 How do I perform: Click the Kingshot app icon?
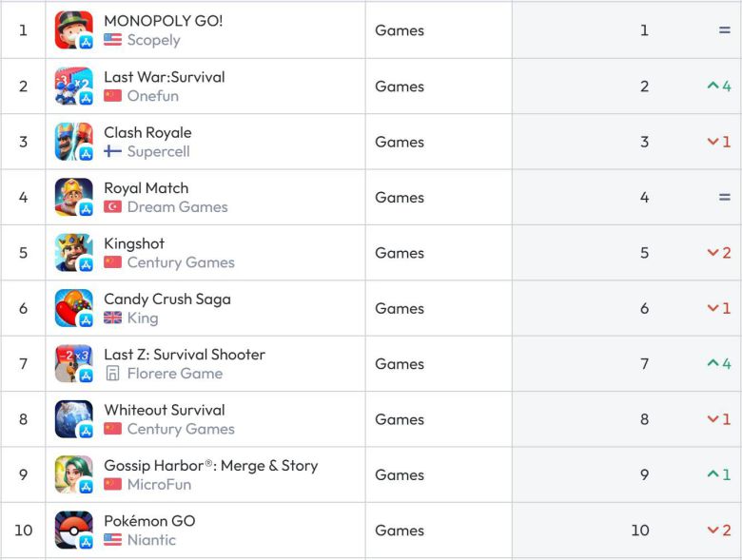pos(73,253)
